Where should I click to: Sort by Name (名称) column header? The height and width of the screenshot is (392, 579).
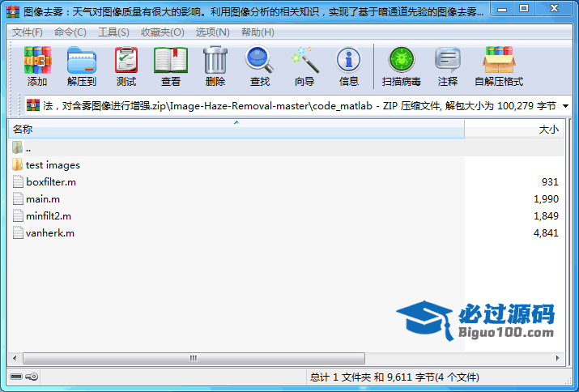(236, 129)
